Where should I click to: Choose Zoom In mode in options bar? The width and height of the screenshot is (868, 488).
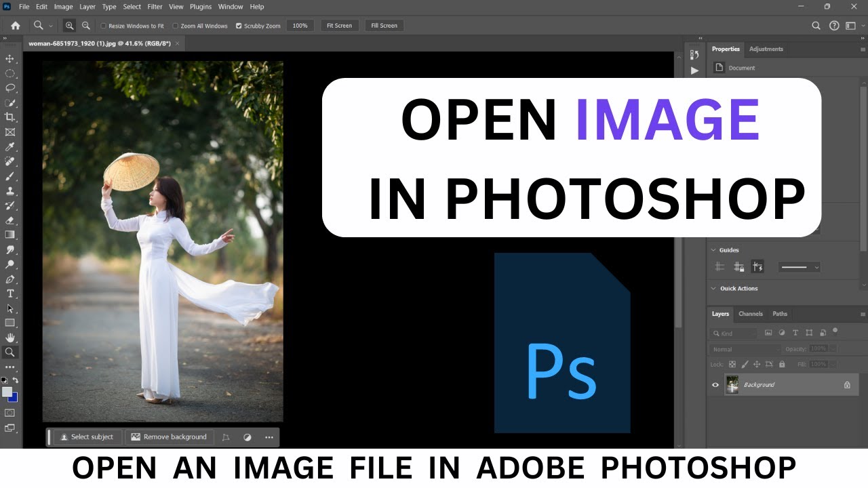click(70, 26)
